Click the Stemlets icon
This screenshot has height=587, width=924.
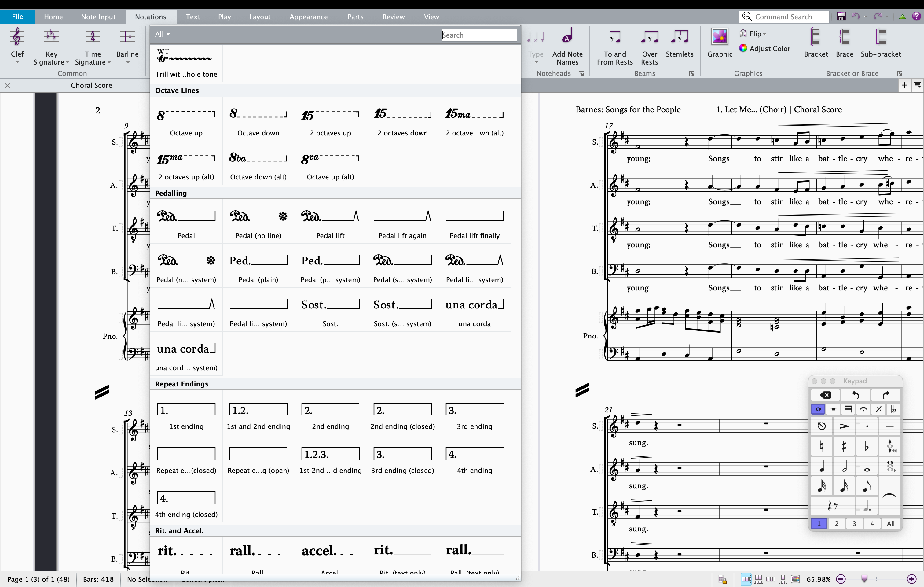pos(680,43)
